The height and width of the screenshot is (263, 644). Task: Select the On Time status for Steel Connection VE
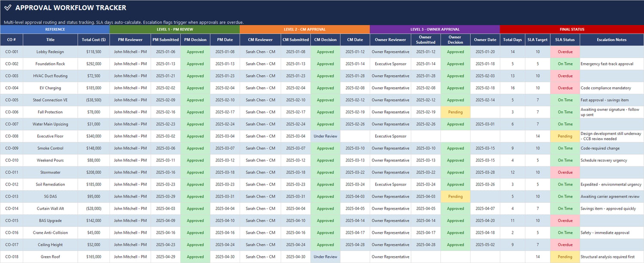pos(565,100)
